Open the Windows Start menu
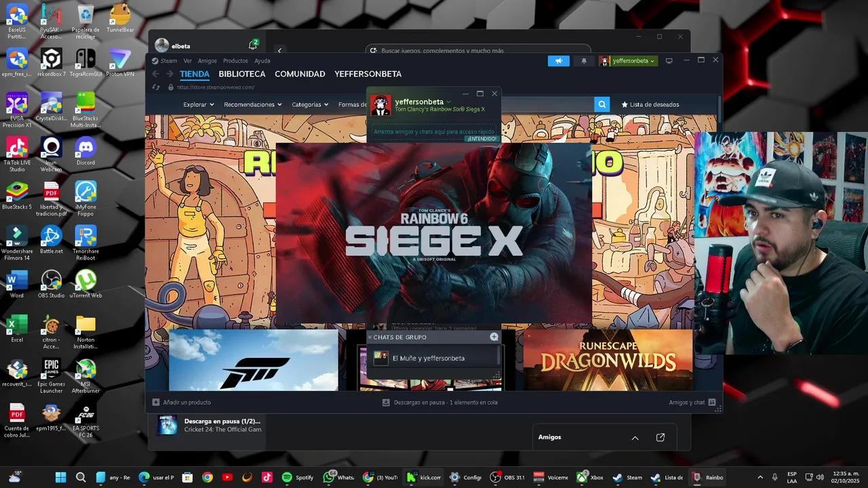The height and width of the screenshot is (488, 868). (60, 477)
